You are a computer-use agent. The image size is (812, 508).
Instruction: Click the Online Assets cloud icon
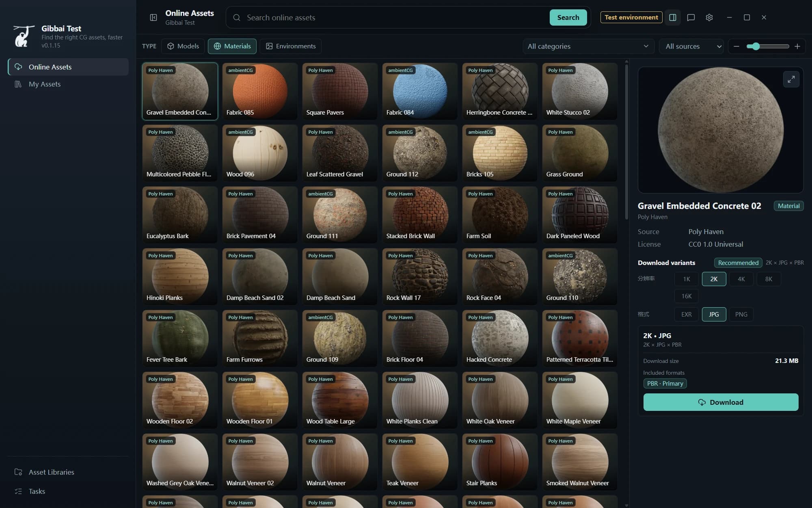tap(18, 67)
